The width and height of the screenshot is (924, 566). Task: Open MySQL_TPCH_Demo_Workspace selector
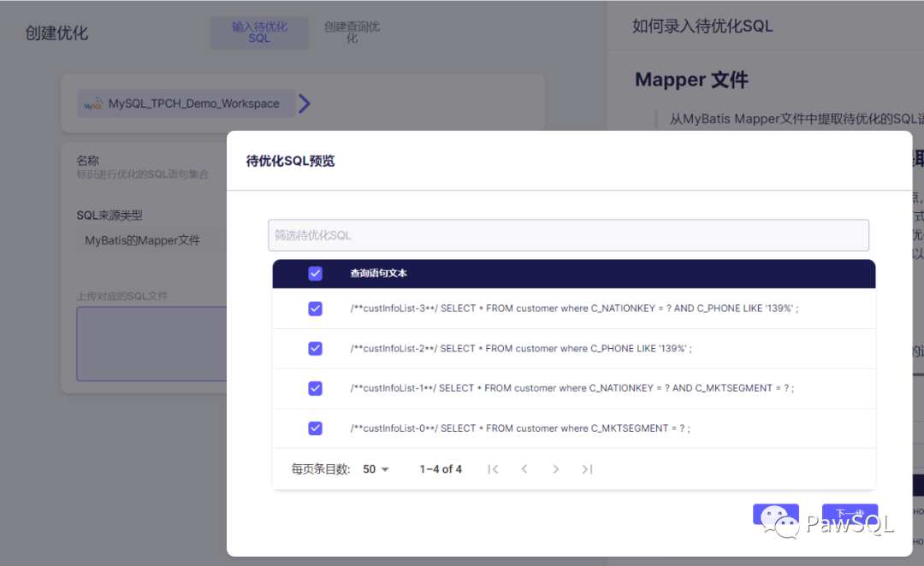click(x=187, y=103)
